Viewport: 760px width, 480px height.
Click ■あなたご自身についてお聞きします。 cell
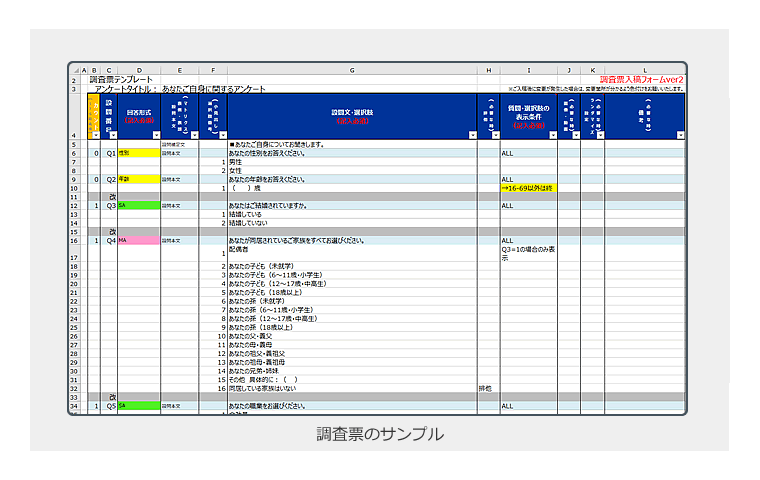click(x=352, y=144)
